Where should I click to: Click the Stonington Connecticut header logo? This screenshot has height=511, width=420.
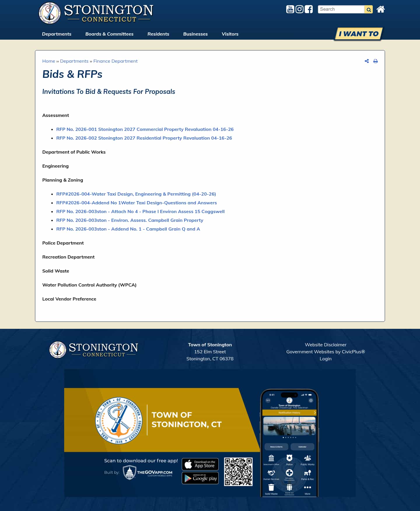click(96, 13)
